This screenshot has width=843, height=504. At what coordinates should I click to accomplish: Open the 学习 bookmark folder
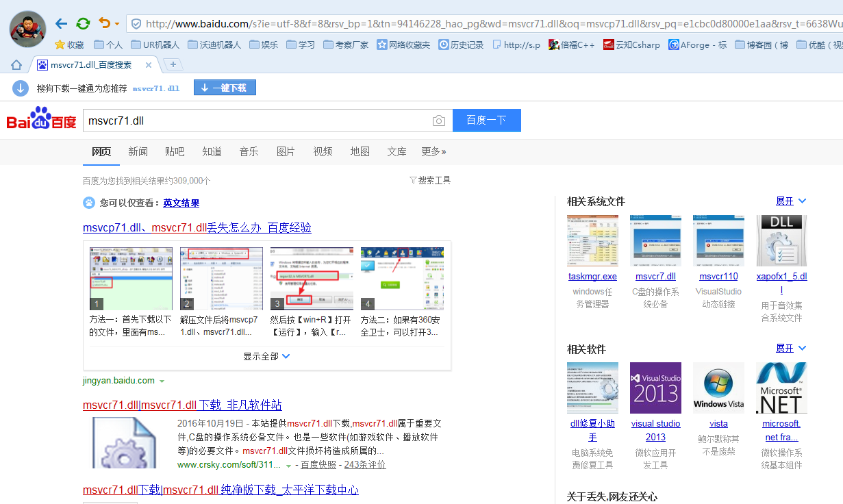tap(301, 45)
